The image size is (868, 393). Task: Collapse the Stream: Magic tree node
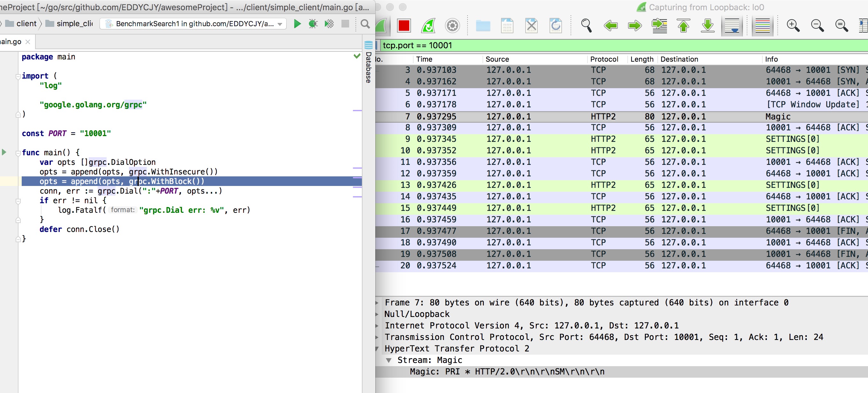tap(388, 360)
